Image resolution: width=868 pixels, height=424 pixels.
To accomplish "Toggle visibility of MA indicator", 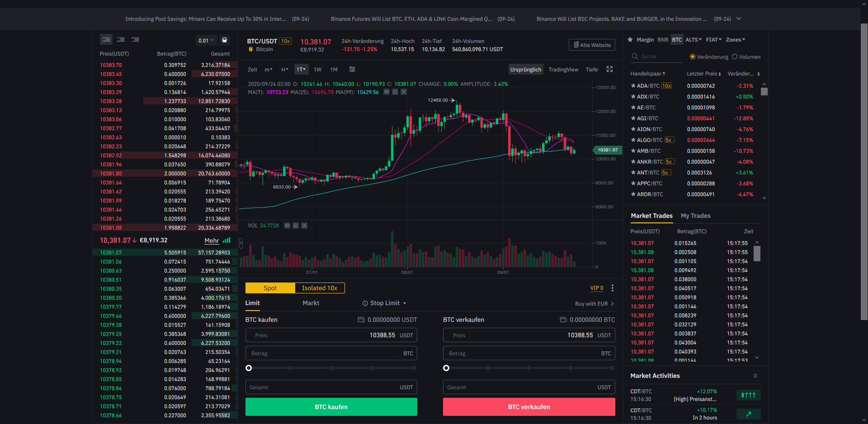I will pos(387,92).
